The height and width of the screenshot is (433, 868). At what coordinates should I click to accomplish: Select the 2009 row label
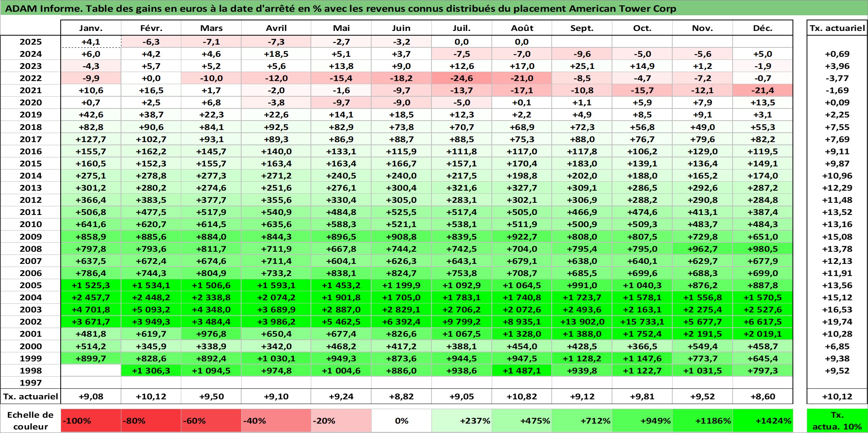[31, 237]
